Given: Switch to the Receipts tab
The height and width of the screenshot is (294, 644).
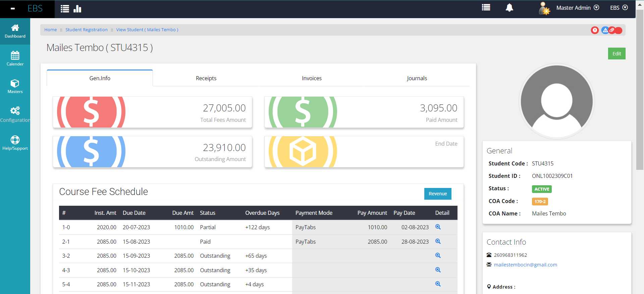Looking at the screenshot, I should click(x=206, y=78).
